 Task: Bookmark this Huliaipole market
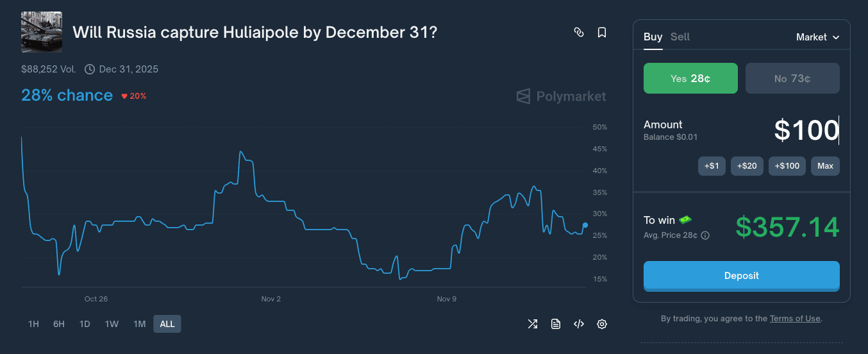tap(602, 32)
